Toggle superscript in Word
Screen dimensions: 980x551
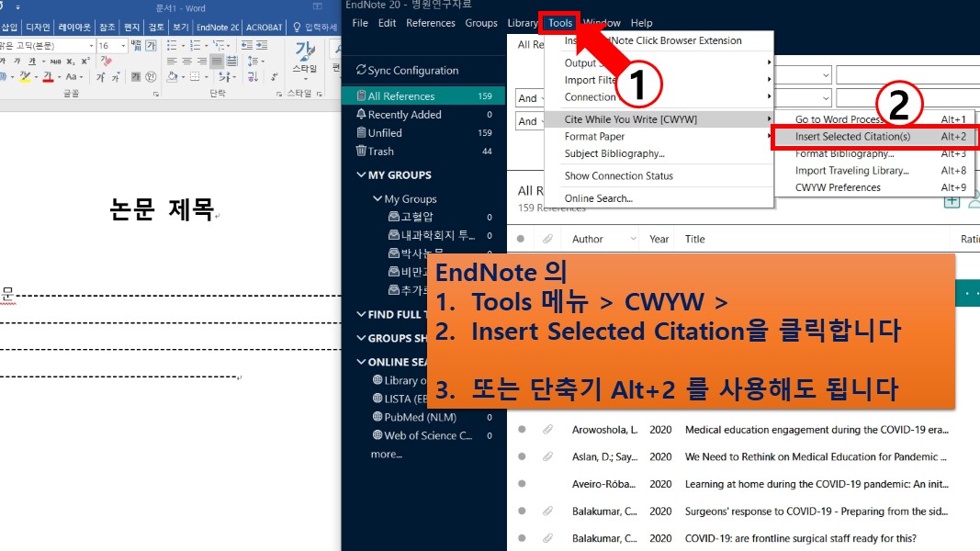pyautogui.click(x=85, y=62)
